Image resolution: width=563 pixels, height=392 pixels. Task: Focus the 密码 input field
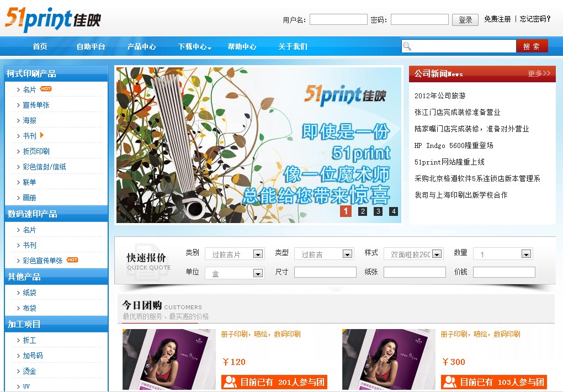tap(419, 19)
